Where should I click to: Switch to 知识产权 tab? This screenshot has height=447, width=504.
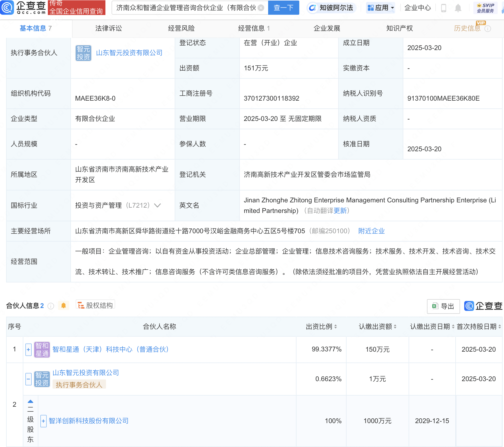click(x=399, y=28)
